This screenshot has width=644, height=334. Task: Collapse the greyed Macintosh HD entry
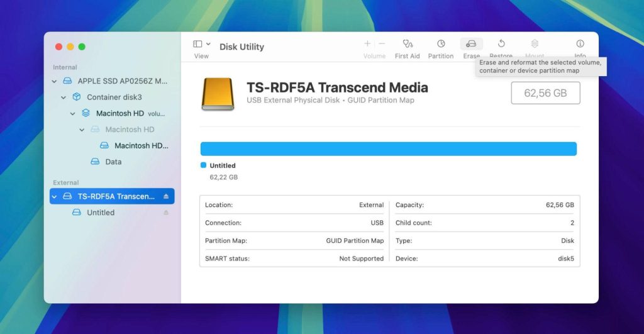82,130
